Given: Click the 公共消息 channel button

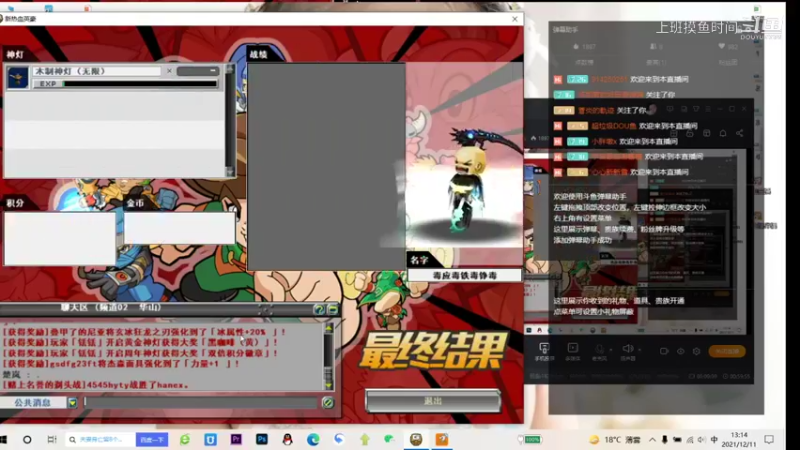Looking at the screenshot, I should 33,403.
